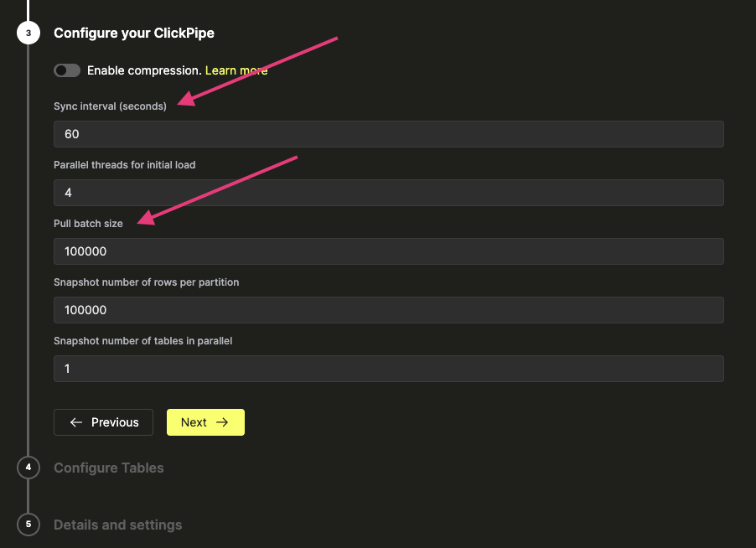The width and height of the screenshot is (756, 548).
Task: Click the Configure your ClickPipe heading
Action: [134, 33]
